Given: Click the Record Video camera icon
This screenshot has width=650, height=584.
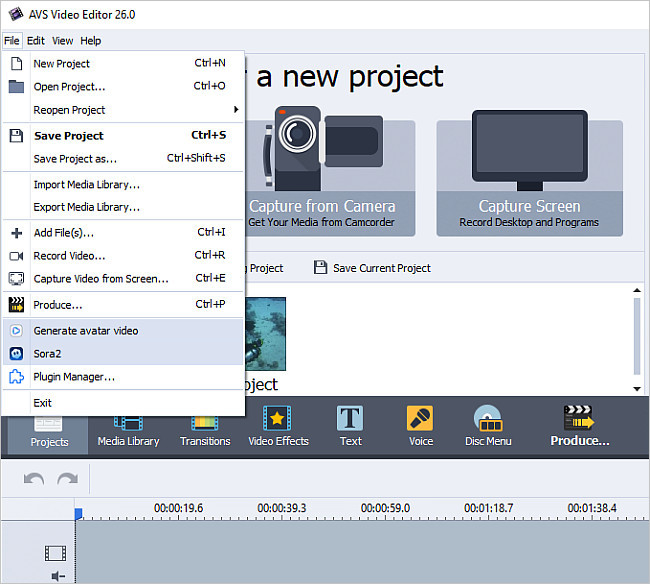Looking at the screenshot, I should click(16, 256).
